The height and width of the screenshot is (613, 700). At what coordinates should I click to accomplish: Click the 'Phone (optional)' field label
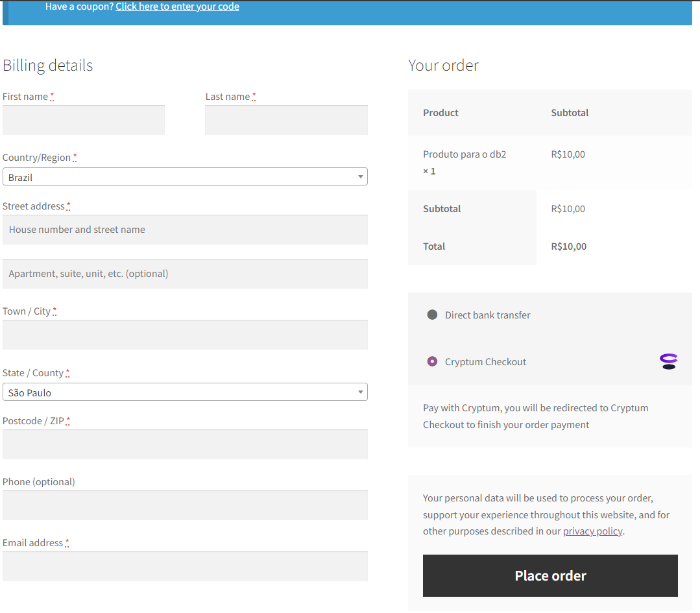(39, 482)
